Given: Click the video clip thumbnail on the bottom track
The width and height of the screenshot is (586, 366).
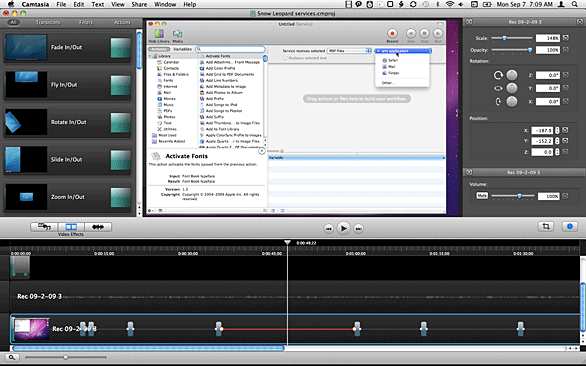Looking at the screenshot, I should click(31, 329).
